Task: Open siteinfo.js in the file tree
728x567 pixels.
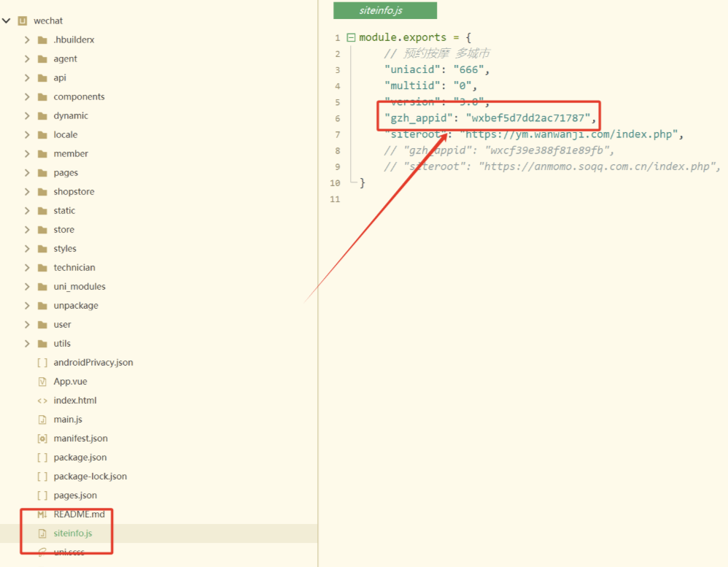Action: (x=72, y=533)
